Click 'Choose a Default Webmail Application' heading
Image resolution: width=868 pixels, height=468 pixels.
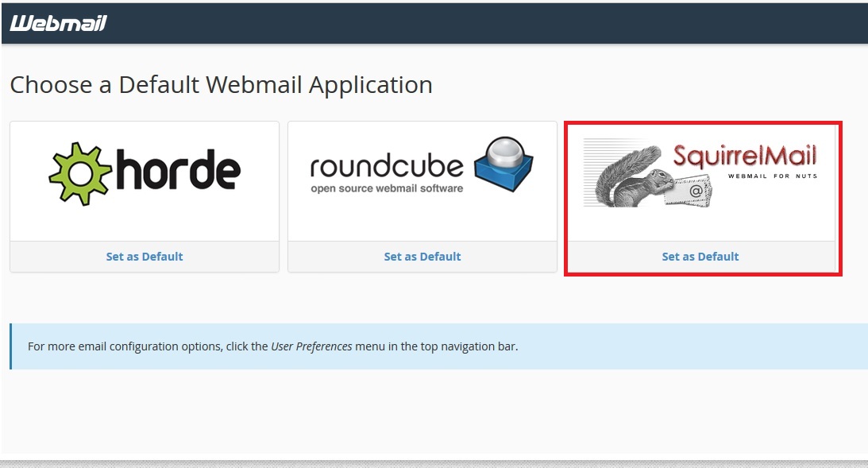click(x=221, y=85)
